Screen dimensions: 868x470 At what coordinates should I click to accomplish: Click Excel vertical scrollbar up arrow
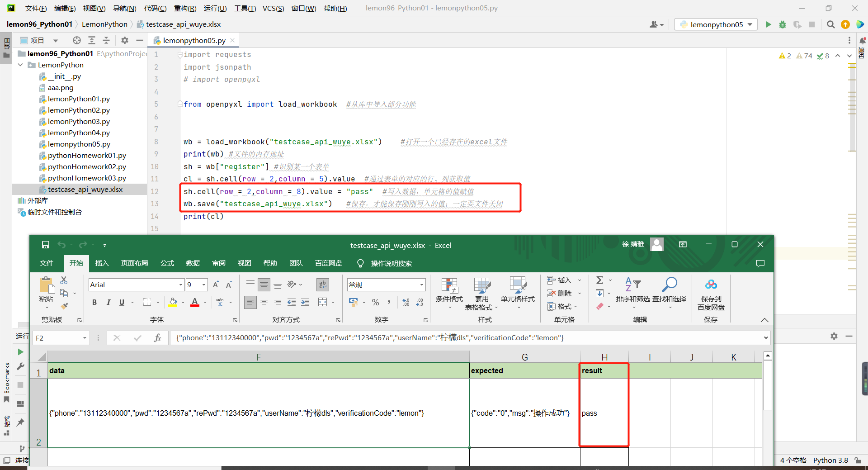click(x=768, y=356)
